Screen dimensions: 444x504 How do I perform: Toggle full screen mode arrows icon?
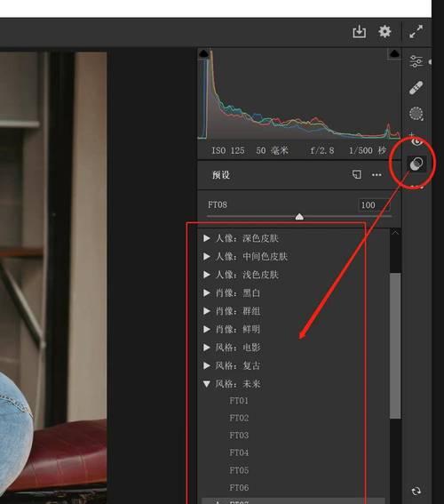[x=416, y=31]
